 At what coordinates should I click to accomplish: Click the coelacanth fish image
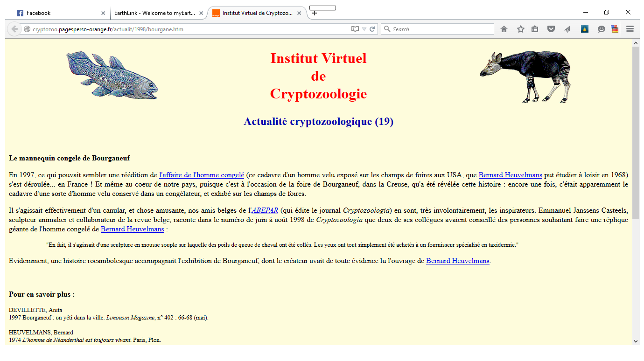pyautogui.click(x=112, y=76)
